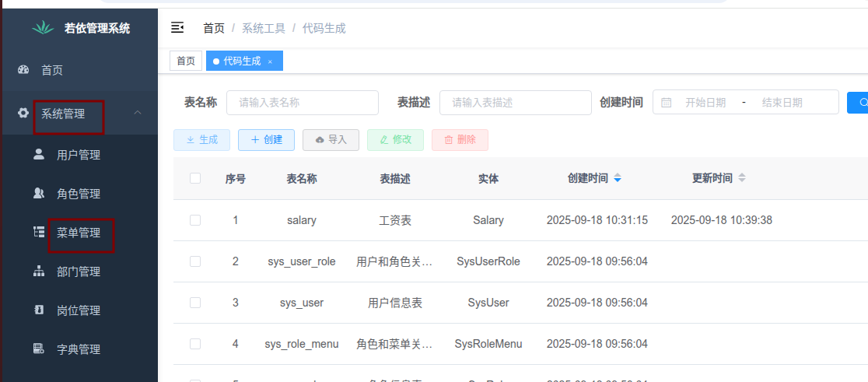Click the user icon beside 用户管理

click(x=39, y=155)
